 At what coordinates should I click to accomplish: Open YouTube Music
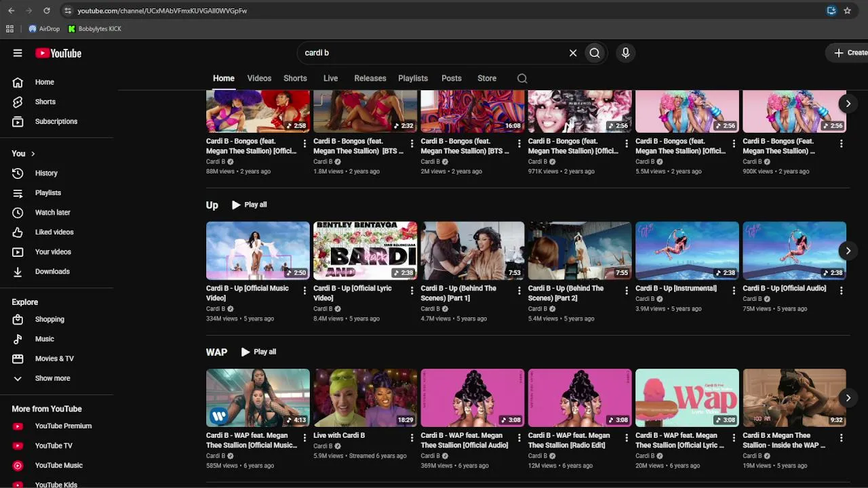coord(59,466)
